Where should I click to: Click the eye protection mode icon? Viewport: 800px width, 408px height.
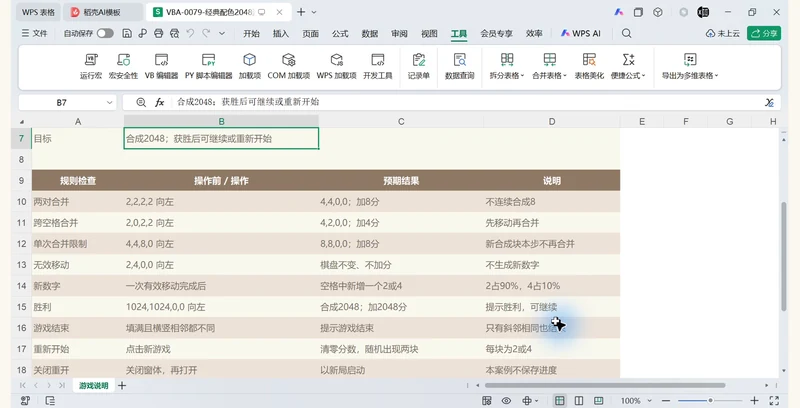(x=506, y=401)
